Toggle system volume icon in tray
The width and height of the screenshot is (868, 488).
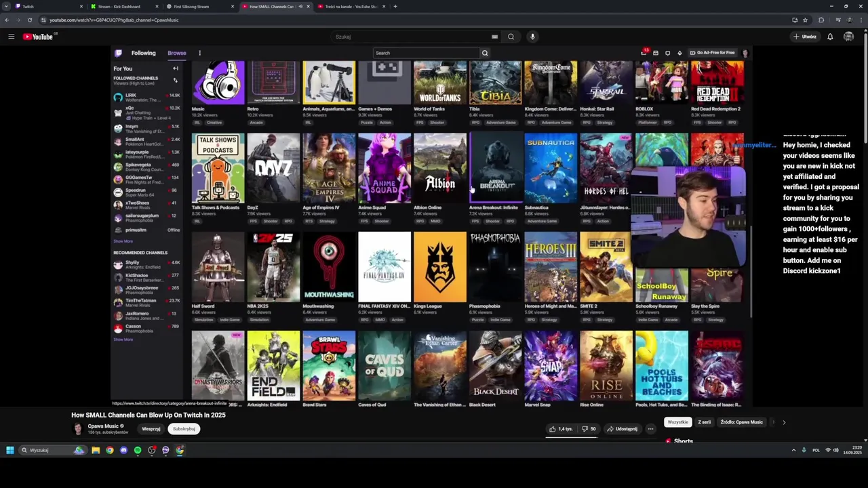pos(835,450)
